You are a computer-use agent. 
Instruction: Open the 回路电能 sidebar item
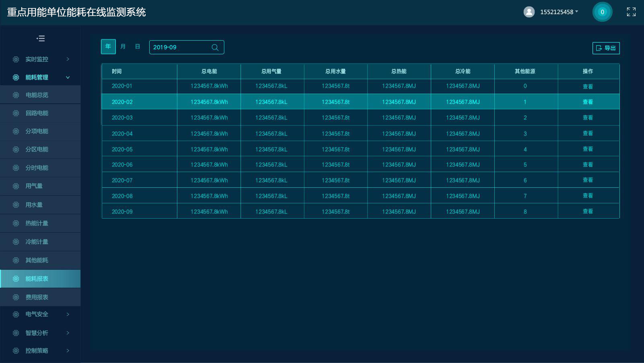click(37, 113)
